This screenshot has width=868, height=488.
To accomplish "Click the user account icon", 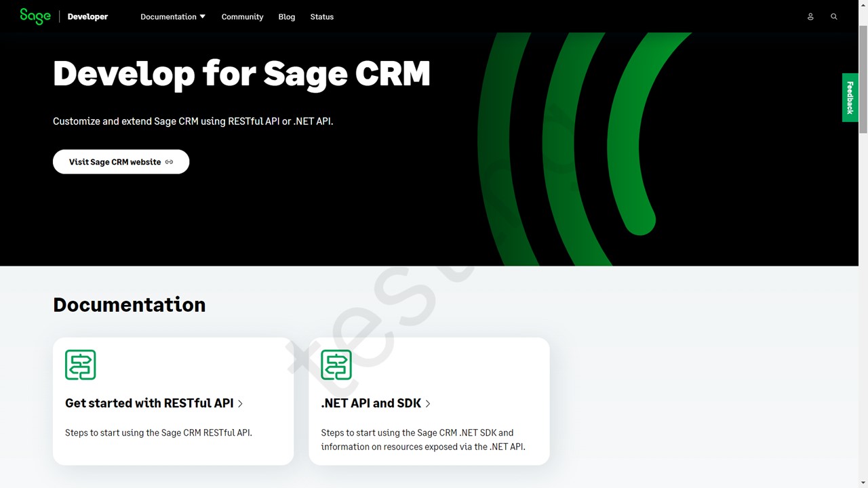I will tap(810, 16).
